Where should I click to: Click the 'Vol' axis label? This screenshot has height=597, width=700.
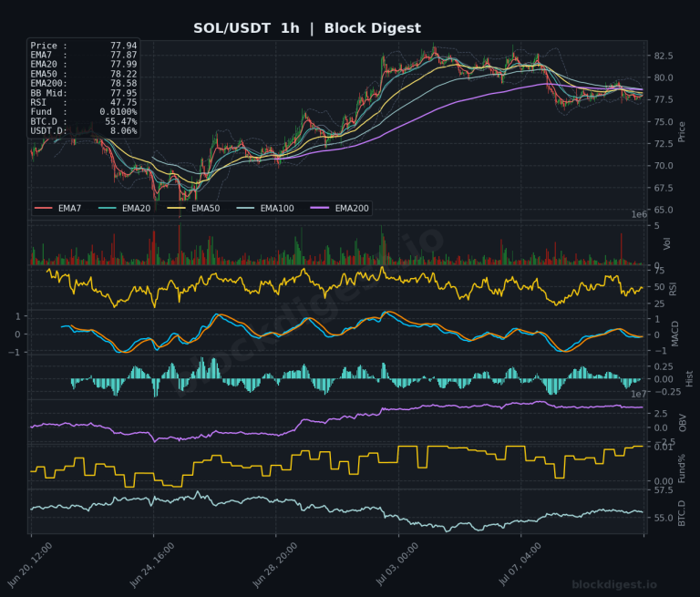point(667,243)
